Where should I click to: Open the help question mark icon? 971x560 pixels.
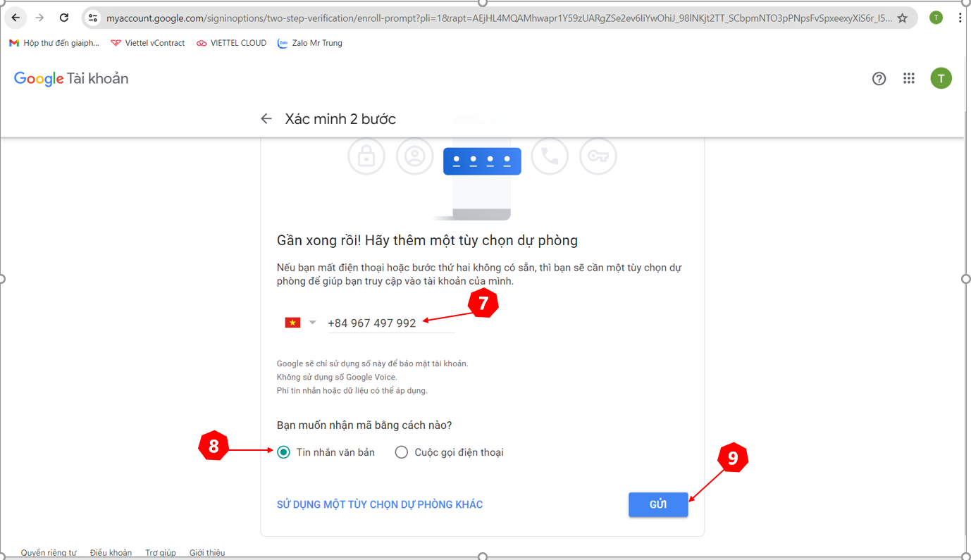pyautogui.click(x=879, y=79)
